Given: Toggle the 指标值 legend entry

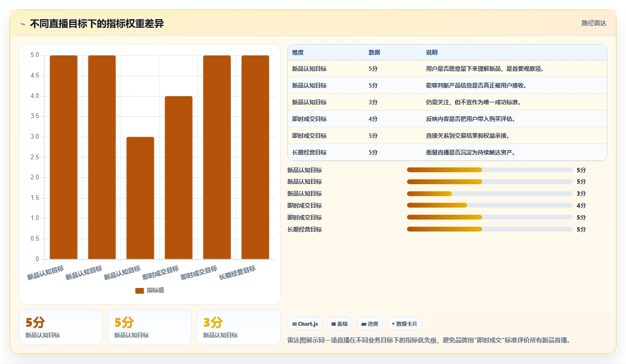Looking at the screenshot, I should (150, 290).
